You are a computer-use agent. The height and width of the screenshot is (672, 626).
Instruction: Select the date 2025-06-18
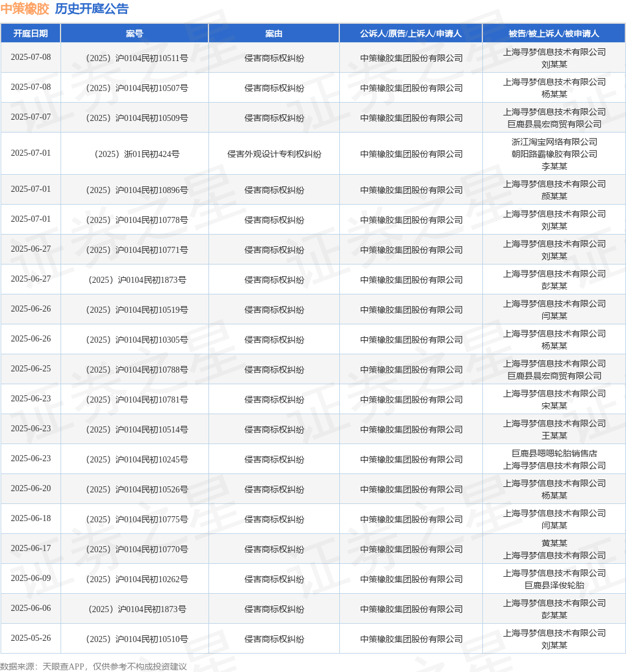pyautogui.click(x=31, y=518)
